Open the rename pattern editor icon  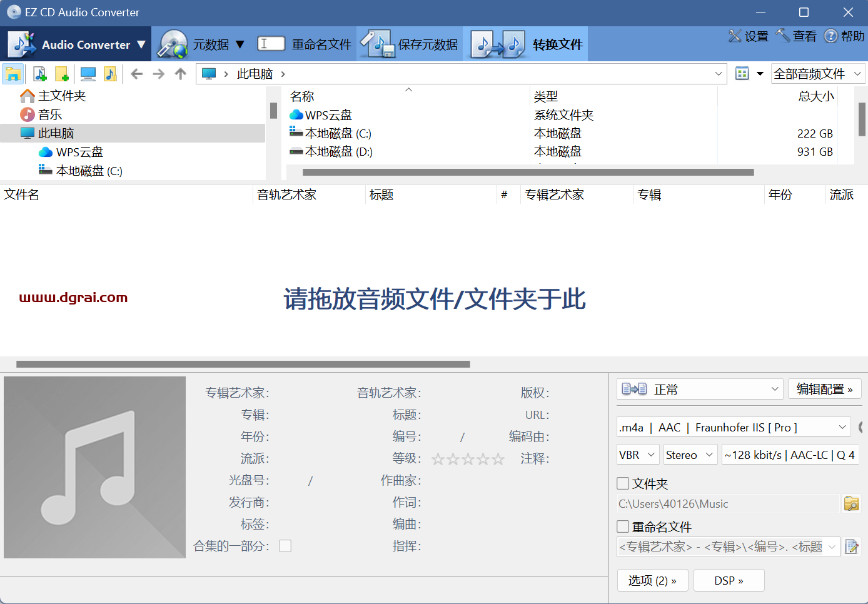(851, 547)
